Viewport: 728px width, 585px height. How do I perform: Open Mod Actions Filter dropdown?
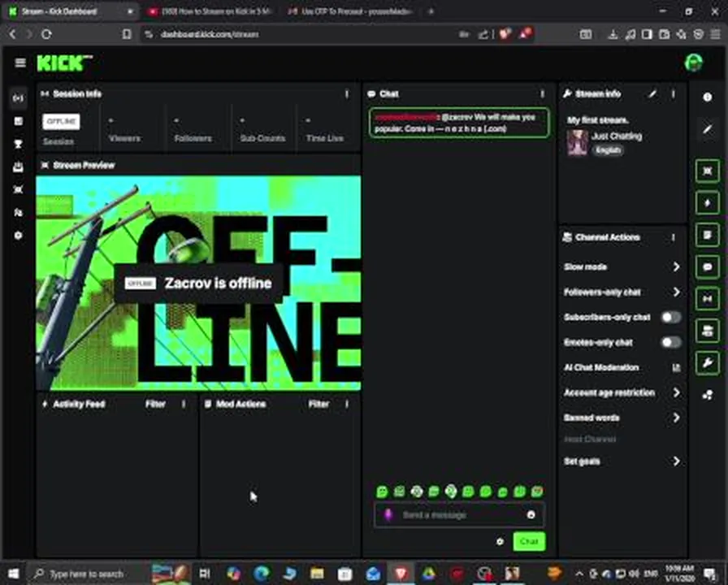tap(318, 404)
